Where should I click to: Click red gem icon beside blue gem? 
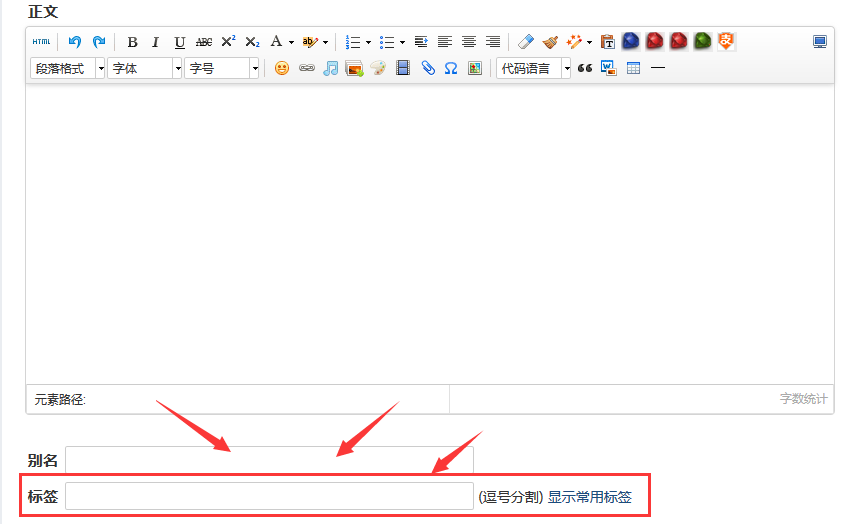coord(654,41)
